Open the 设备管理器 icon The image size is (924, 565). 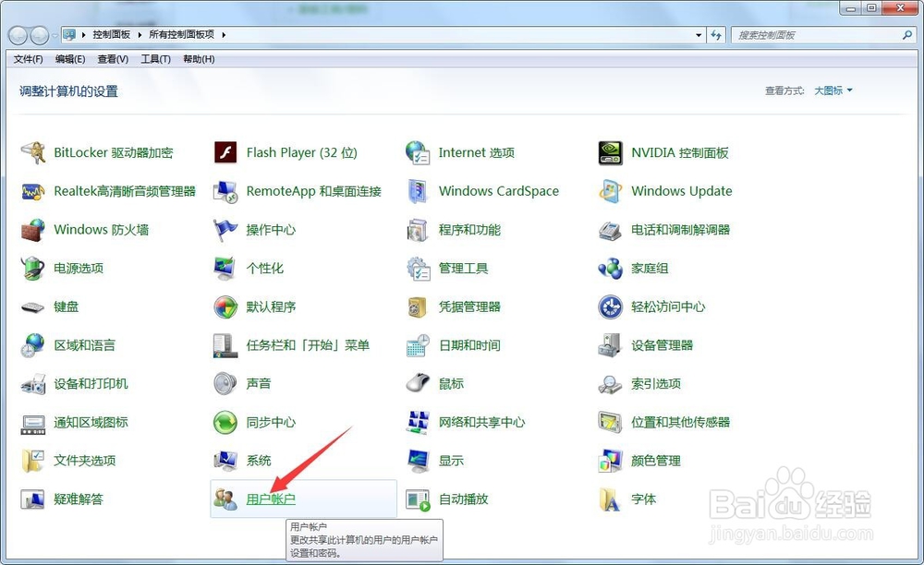point(610,345)
